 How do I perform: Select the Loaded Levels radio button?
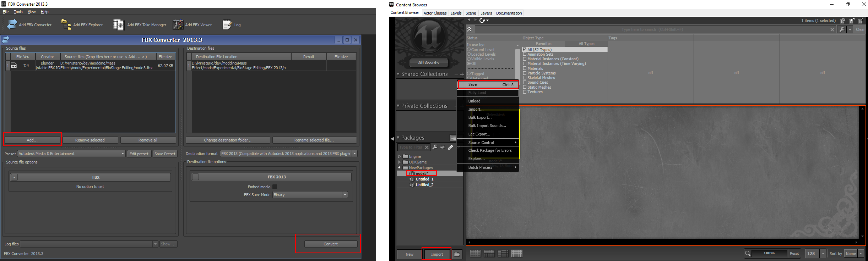469,54
